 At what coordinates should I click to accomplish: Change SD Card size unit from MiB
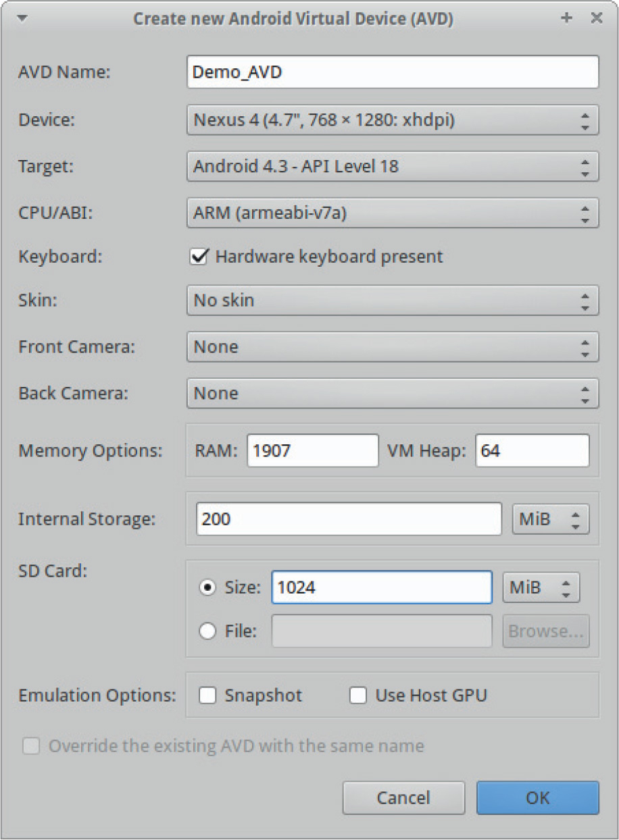click(x=541, y=588)
